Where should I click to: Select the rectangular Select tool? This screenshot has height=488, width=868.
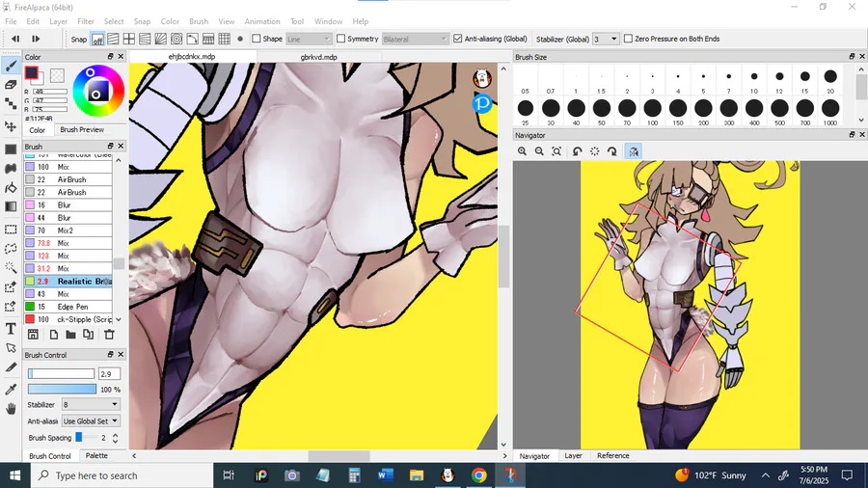(11, 230)
